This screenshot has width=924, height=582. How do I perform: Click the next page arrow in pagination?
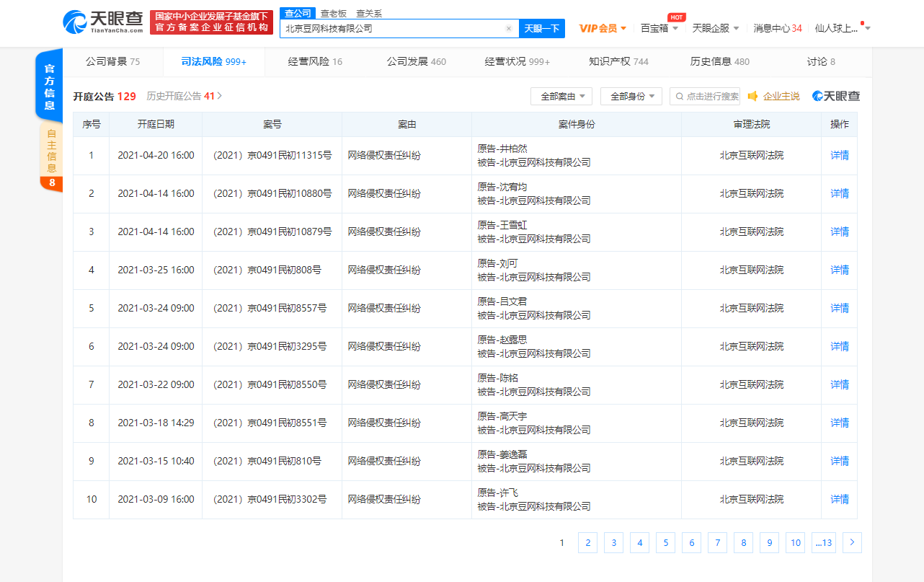(x=852, y=542)
